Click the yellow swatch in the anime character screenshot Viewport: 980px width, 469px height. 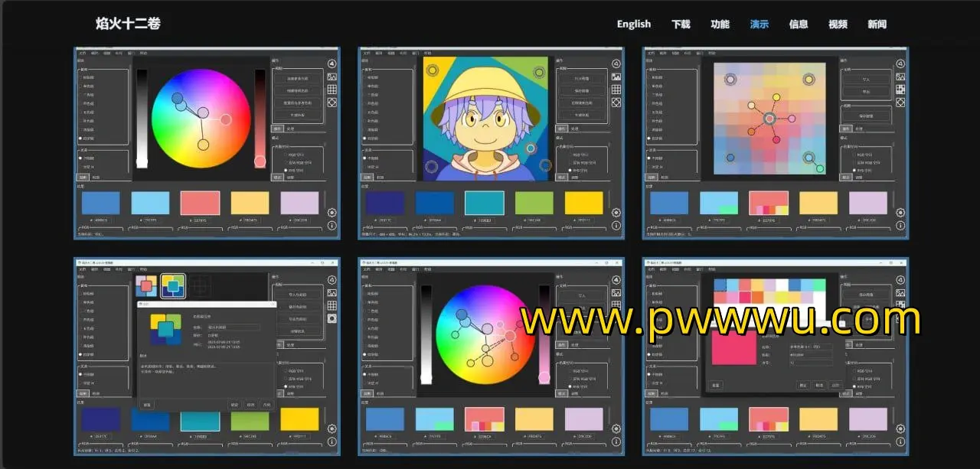[x=583, y=203]
